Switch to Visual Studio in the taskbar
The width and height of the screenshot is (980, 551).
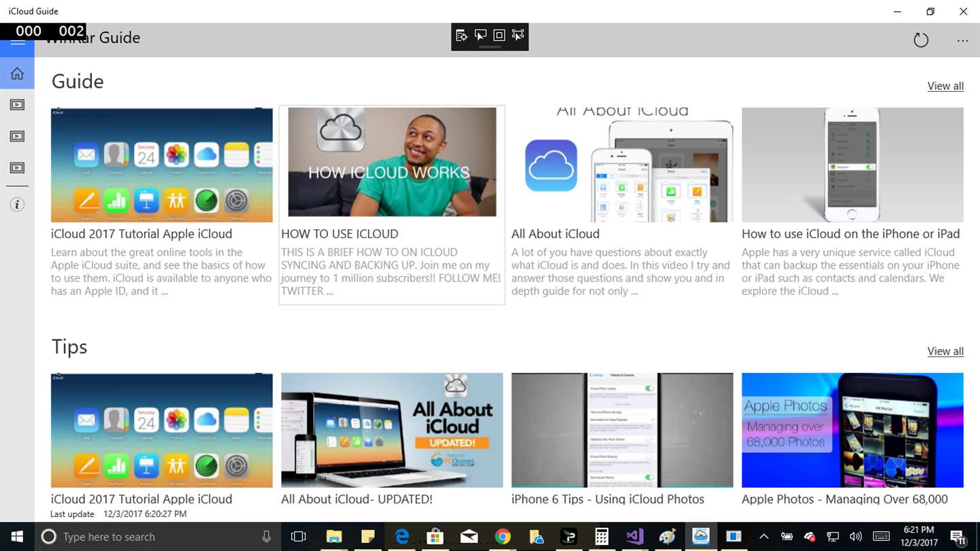pos(635,537)
